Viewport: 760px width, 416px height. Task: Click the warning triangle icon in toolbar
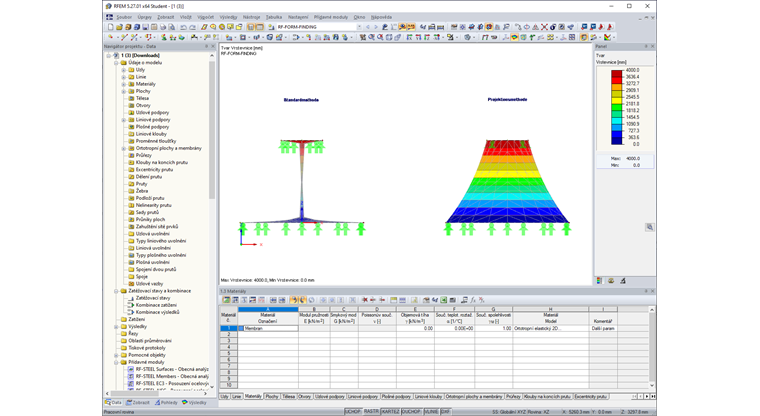[x=536, y=27]
